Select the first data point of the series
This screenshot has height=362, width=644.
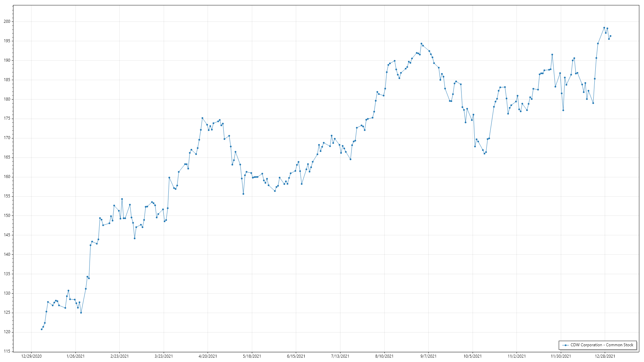42,329
